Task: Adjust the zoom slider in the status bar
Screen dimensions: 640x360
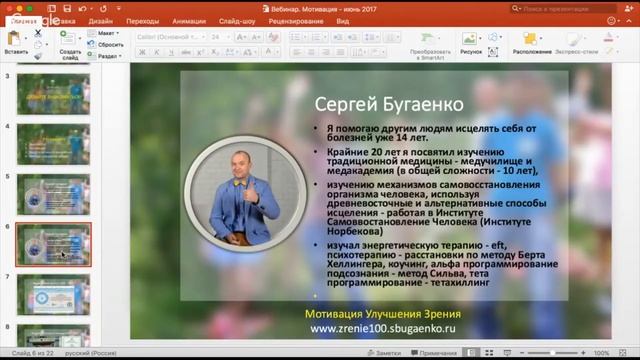Action: (x=553, y=353)
